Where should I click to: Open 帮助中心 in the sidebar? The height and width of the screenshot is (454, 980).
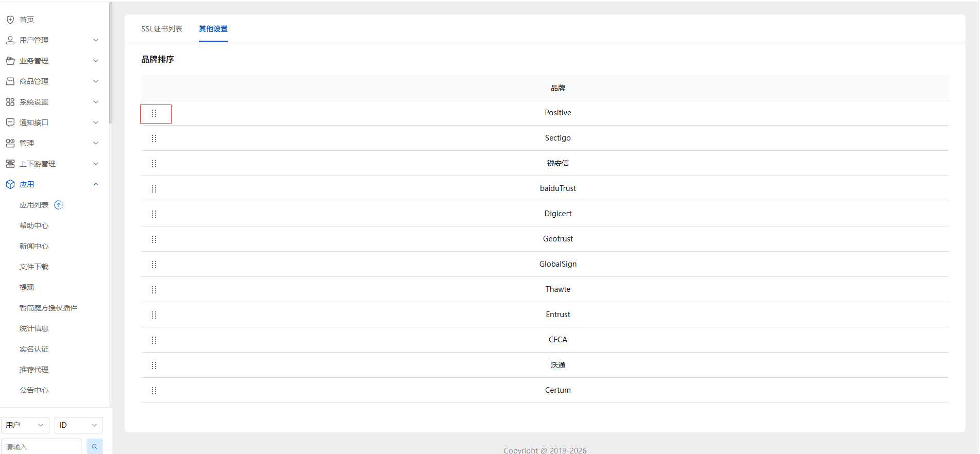pyautogui.click(x=34, y=225)
